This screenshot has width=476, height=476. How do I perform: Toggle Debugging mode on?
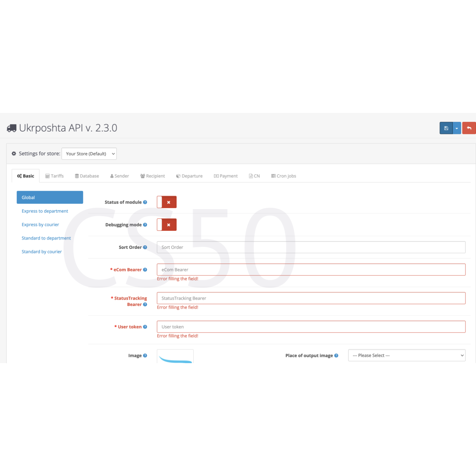click(167, 225)
